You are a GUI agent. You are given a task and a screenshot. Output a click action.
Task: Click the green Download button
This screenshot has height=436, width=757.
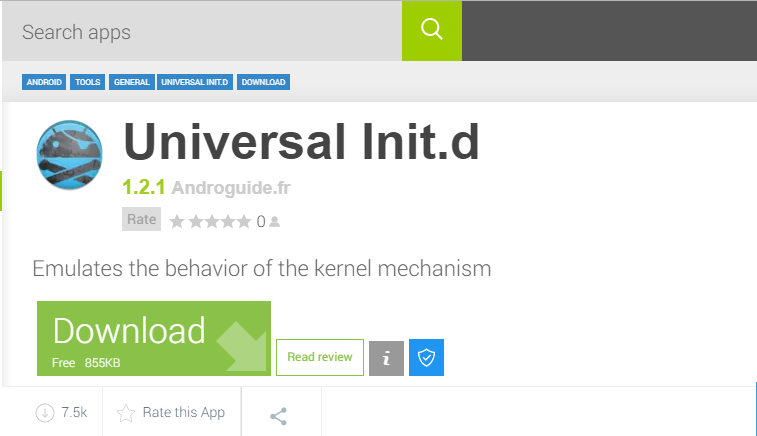[154, 338]
